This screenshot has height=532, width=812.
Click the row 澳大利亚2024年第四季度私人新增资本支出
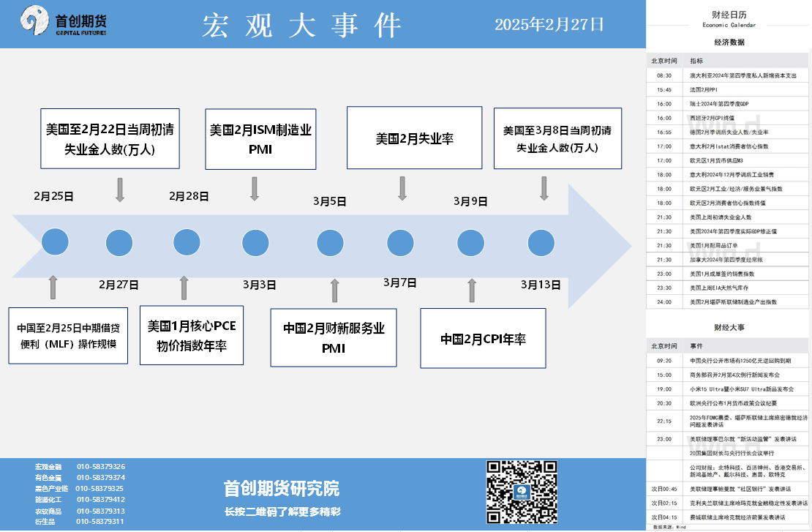coord(727,75)
